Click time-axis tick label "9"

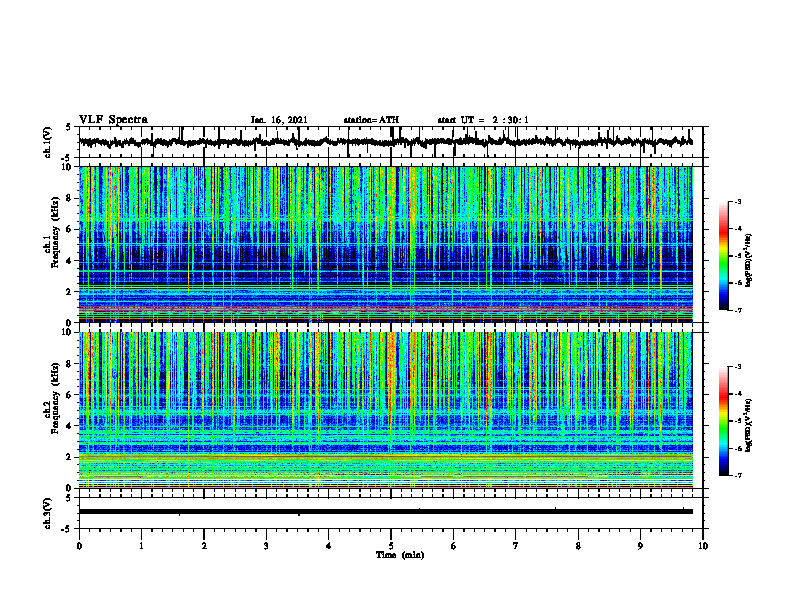[640, 546]
